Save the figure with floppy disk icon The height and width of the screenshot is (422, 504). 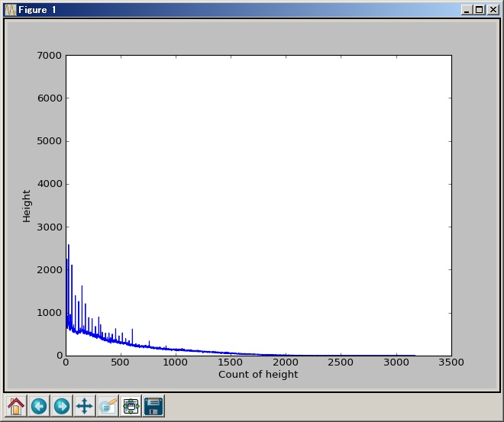(153, 406)
